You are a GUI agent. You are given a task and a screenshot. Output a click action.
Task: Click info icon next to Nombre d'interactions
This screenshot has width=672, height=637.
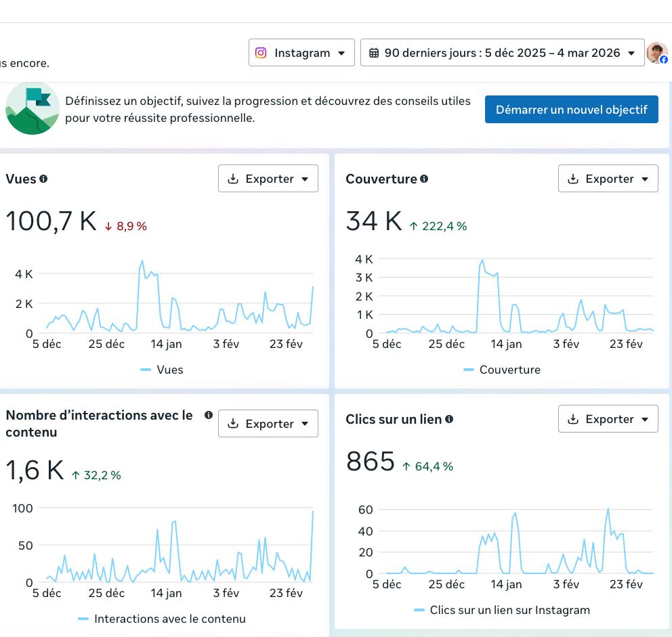pos(209,415)
